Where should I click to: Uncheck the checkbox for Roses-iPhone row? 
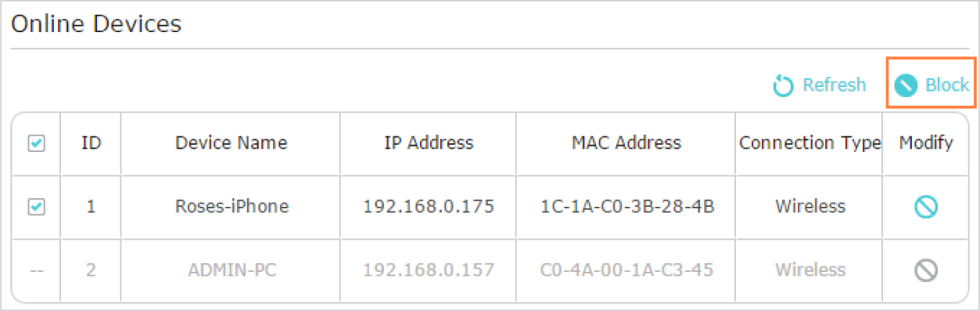(36, 208)
